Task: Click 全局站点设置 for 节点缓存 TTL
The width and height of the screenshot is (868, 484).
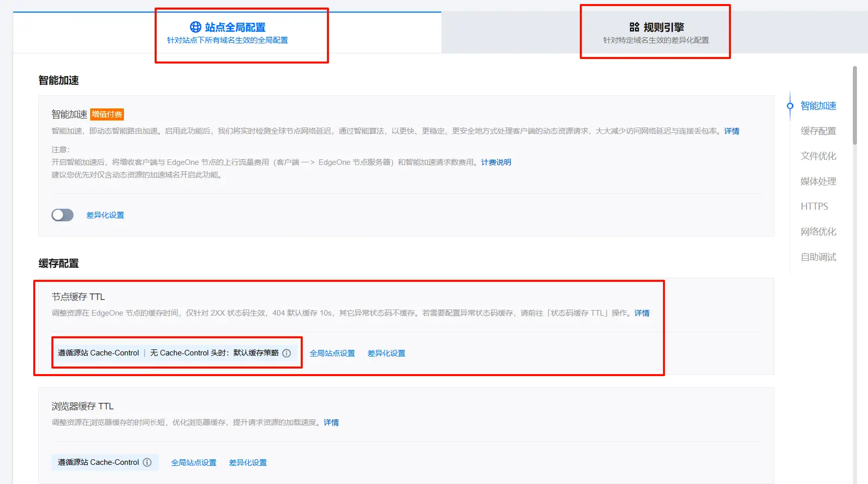Action: click(x=332, y=353)
